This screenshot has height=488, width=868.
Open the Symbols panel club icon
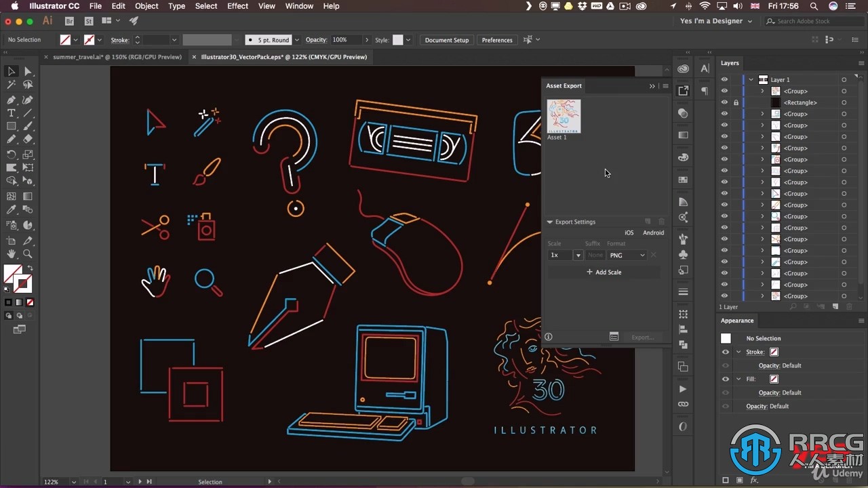tap(683, 255)
